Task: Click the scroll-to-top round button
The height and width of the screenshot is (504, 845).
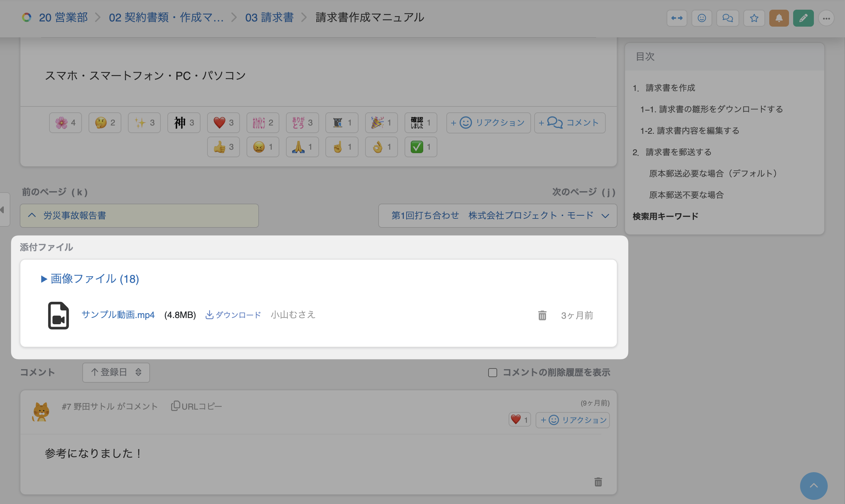Action: pyautogui.click(x=814, y=486)
